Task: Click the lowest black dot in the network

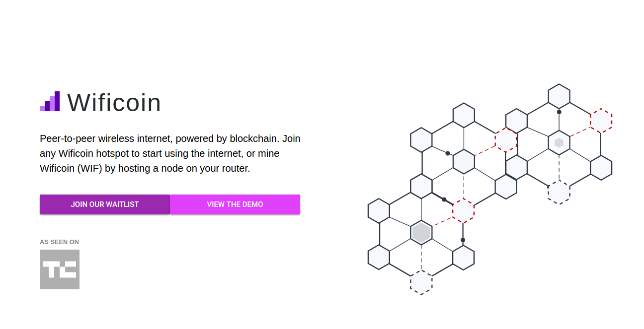Action: click(x=463, y=240)
